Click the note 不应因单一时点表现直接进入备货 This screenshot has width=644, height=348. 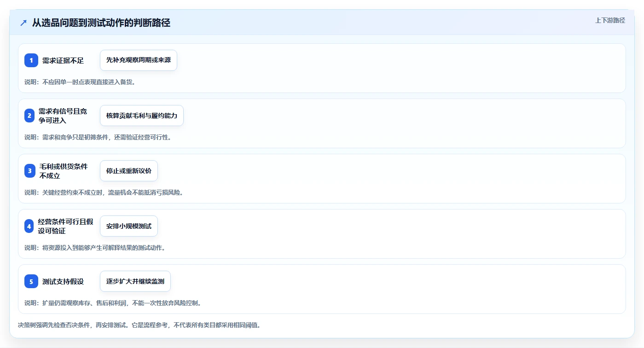(x=88, y=82)
